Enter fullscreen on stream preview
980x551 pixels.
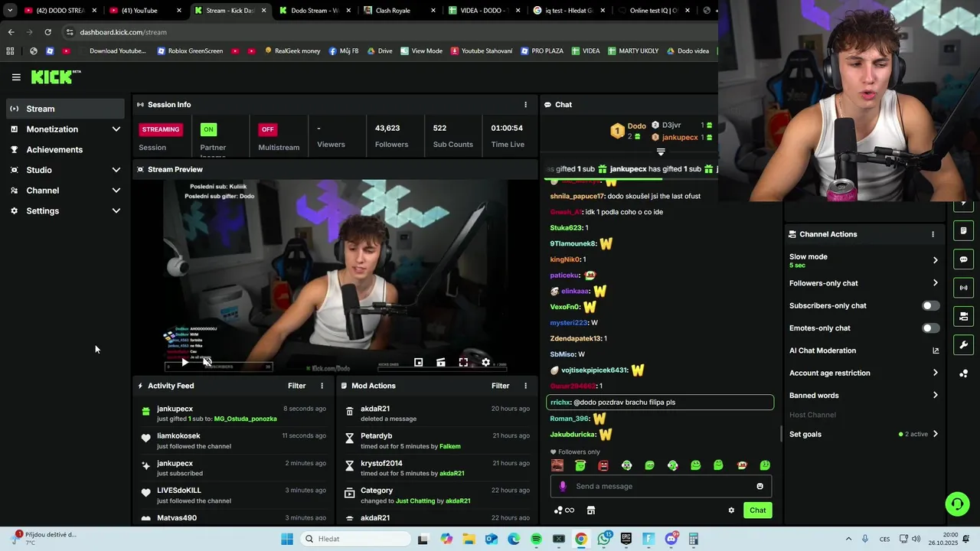coord(463,362)
